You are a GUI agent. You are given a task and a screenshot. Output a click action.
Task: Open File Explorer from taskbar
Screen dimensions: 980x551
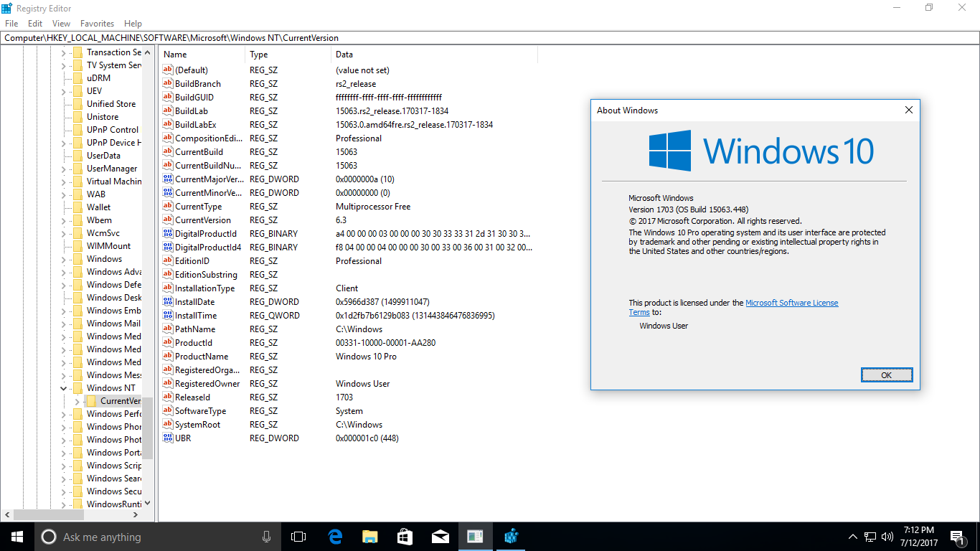pyautogui.click(x=369, y=537)
